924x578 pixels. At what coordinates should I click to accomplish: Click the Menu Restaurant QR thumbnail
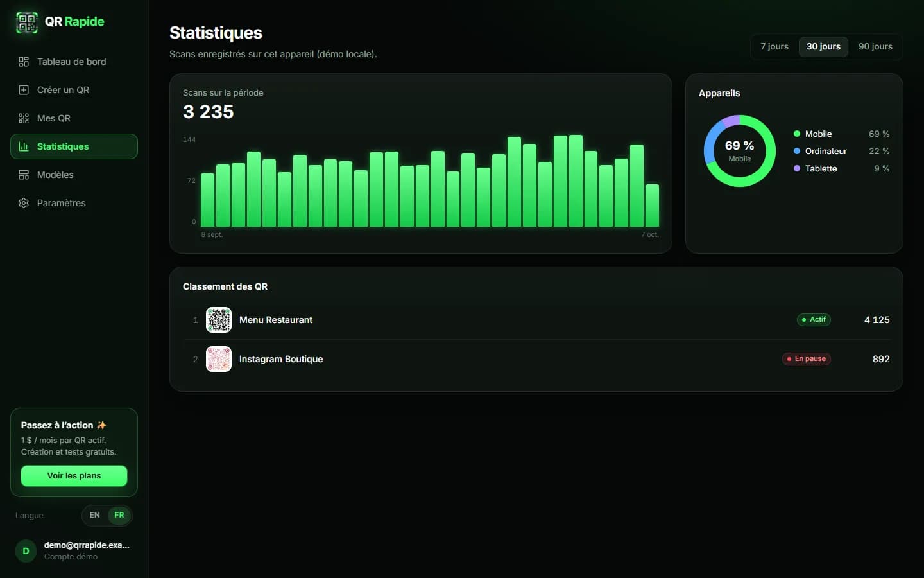(219, 320)
